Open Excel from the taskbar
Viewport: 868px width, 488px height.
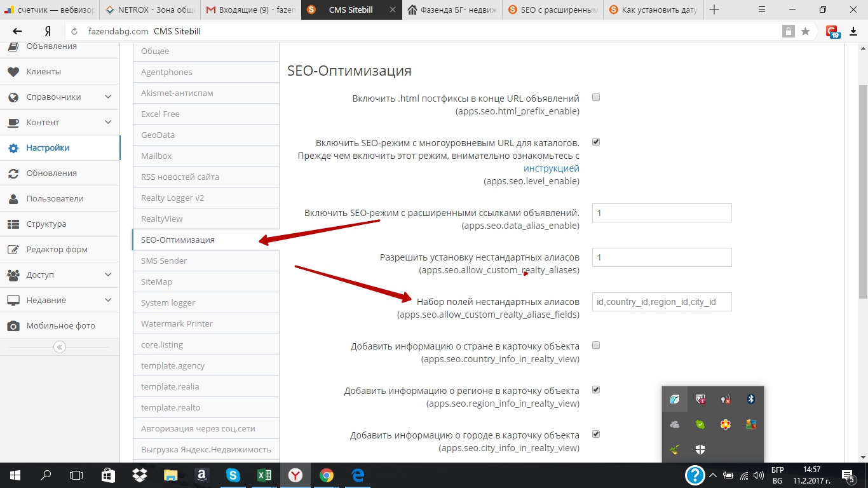(x=264, y=475)
